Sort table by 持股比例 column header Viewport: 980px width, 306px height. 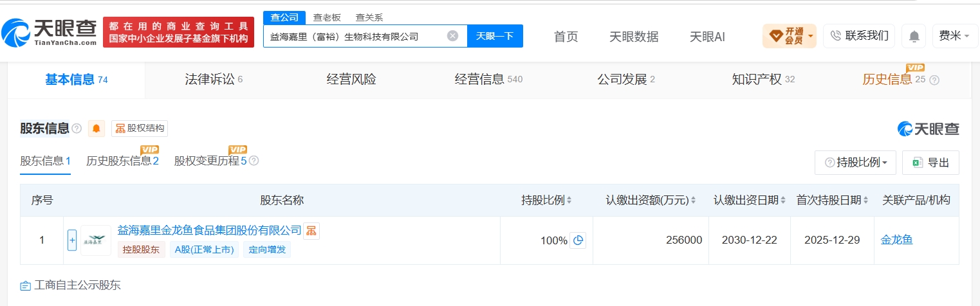[x=547, y=200]
